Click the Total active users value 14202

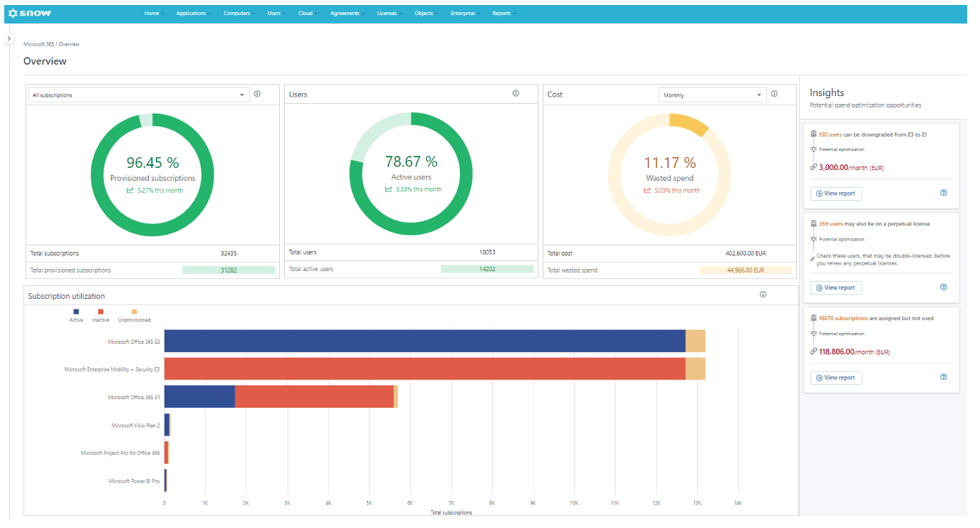point(487,269)
